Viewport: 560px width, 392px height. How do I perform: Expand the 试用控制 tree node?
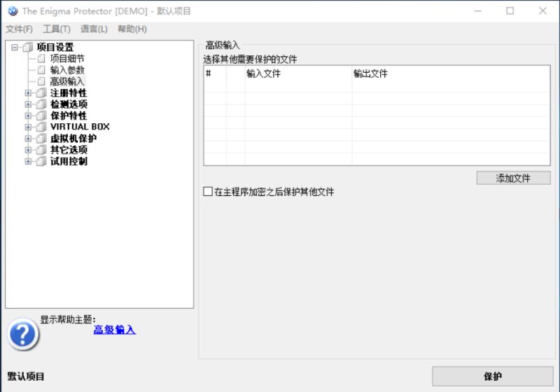pos(28,162)
